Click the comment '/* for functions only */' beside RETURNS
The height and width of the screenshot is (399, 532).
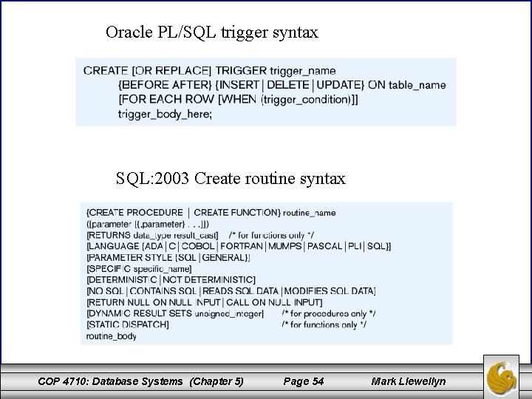(271, 235)
